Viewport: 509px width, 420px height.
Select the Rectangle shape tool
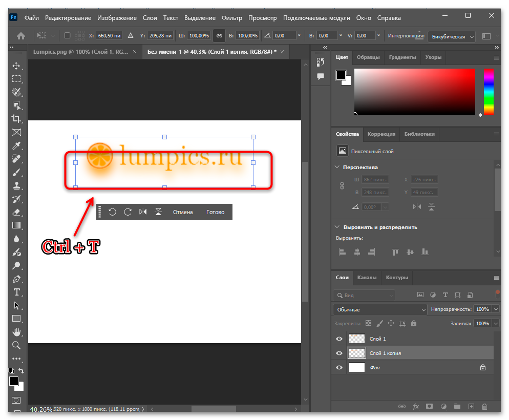click(16, 319)
